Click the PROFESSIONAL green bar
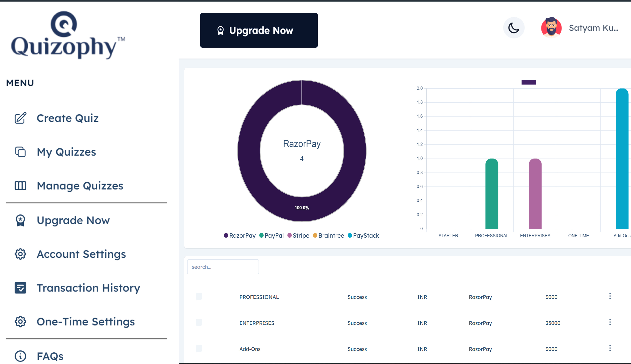 (492, 194)
